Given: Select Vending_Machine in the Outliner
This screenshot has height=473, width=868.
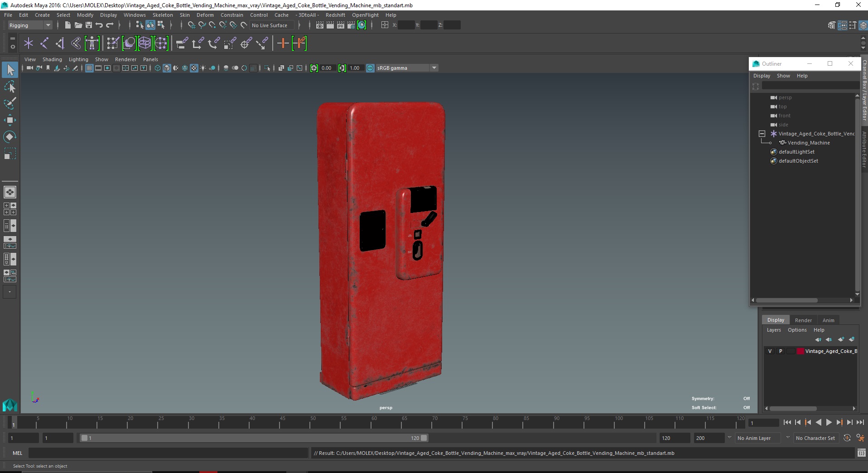Looking at the screenshot, I should (x=809, y=143).
